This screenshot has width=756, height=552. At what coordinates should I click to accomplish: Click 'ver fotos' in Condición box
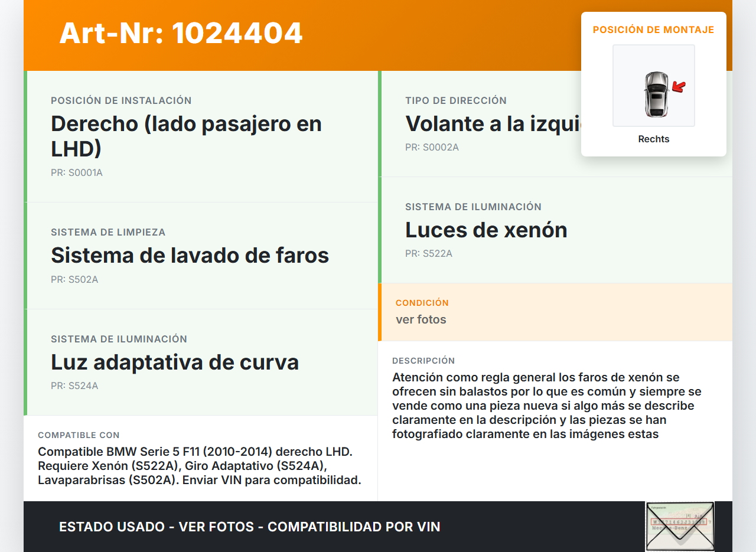click(x=421, y=319)
